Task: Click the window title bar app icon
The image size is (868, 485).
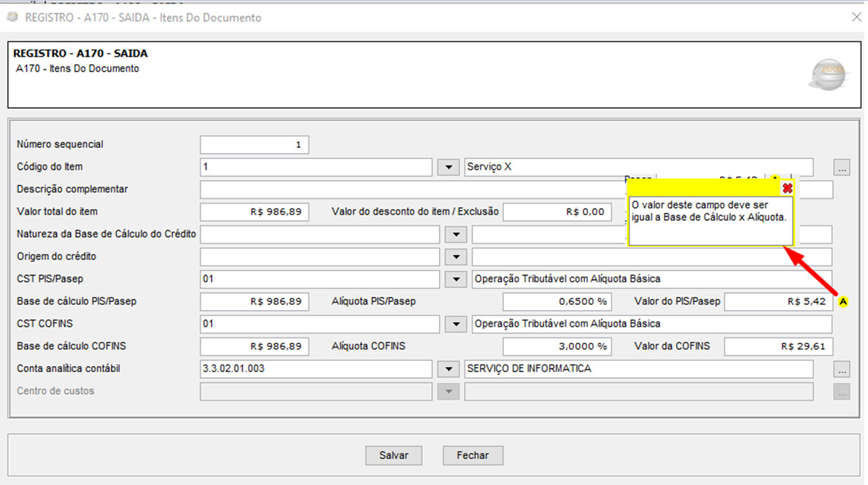Action: (x=13, y=17)
